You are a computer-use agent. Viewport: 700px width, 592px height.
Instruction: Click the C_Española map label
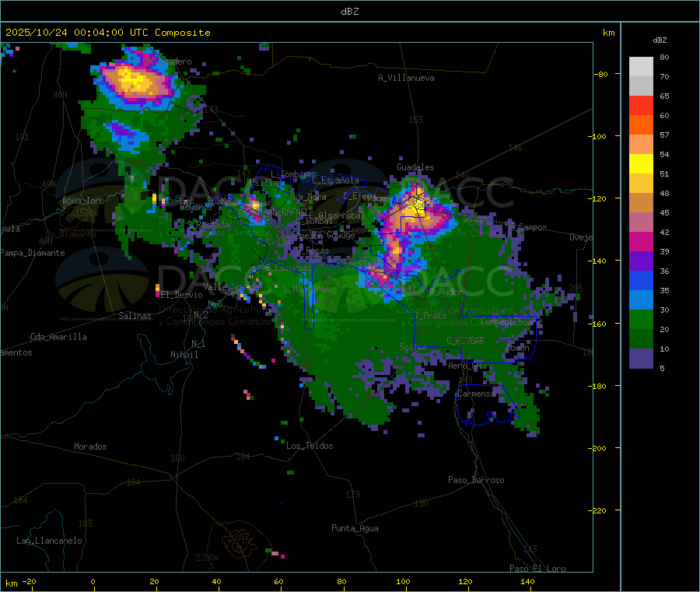[x=336, y=180]
